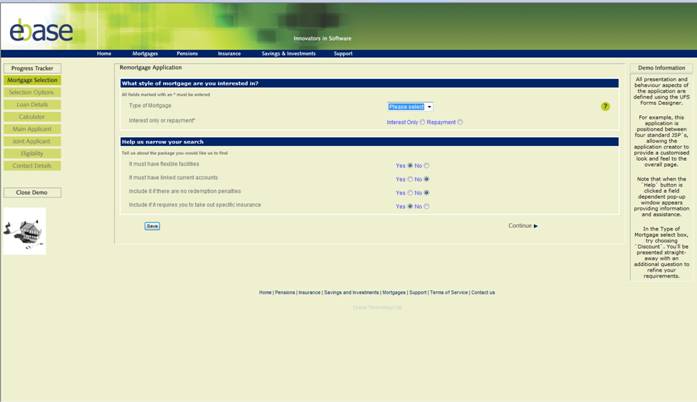Choose Yes for flexible facilities
This screenshot has width=697, height=402.
tap(410, 165)
